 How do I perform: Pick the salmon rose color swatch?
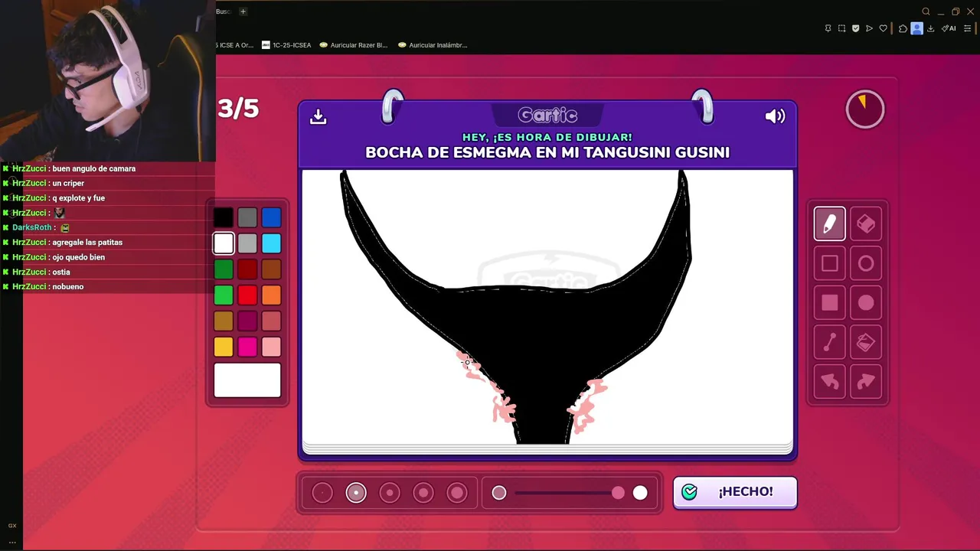271,321
